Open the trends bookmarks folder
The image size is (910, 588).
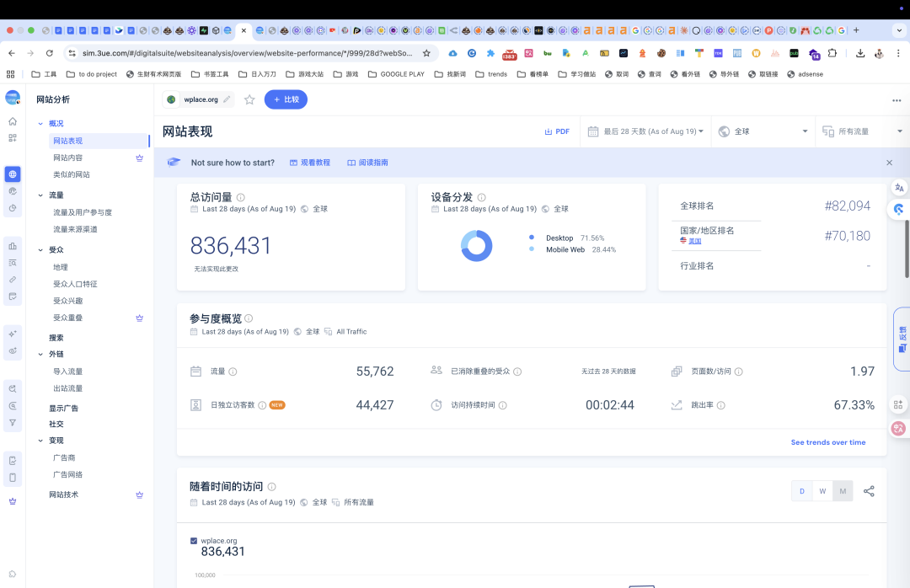[x=491, y=74]
